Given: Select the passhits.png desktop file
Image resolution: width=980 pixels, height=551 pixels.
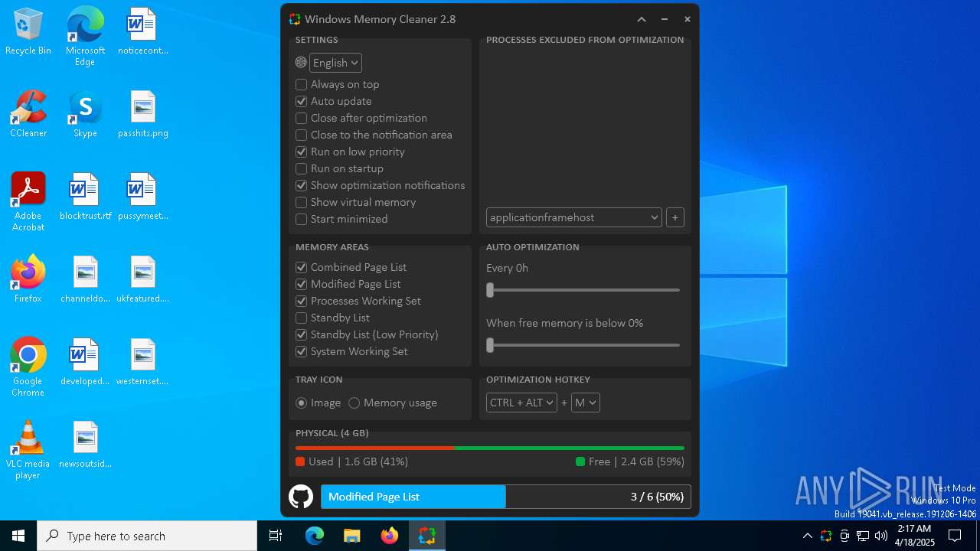Looking at the screenshot, I should (143, 114).
